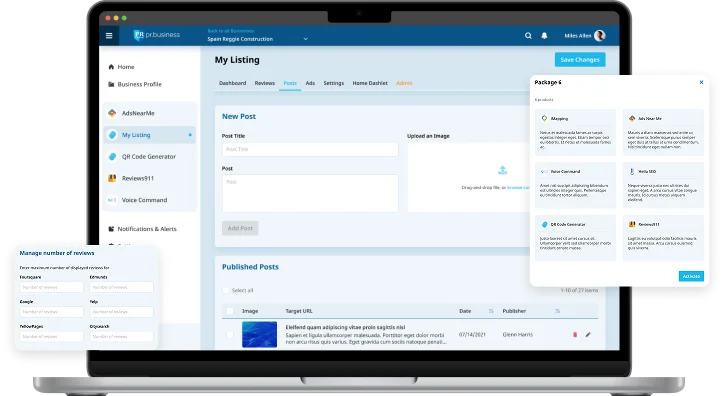Click the Post Title input field
The height and width of the screenshot is (396, 724).
[310, 149]
